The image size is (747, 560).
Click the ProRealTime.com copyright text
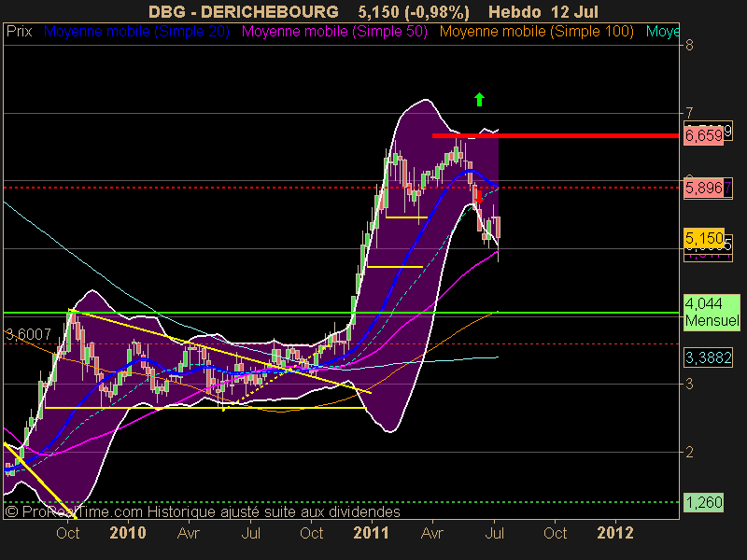(x=203, y=511)
